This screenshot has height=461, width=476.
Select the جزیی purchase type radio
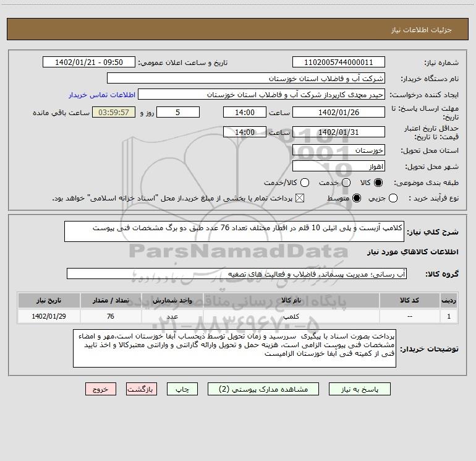pos(393,198)
